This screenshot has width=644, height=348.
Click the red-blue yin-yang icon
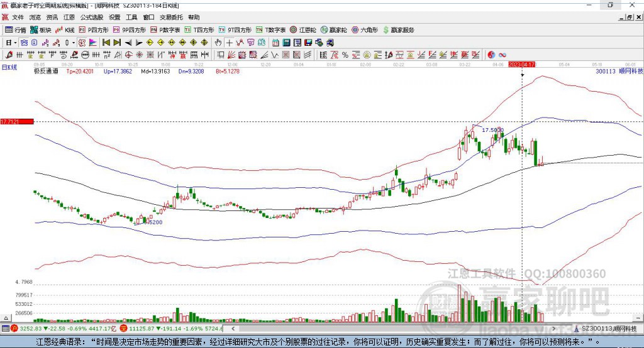tap(491, 55)
